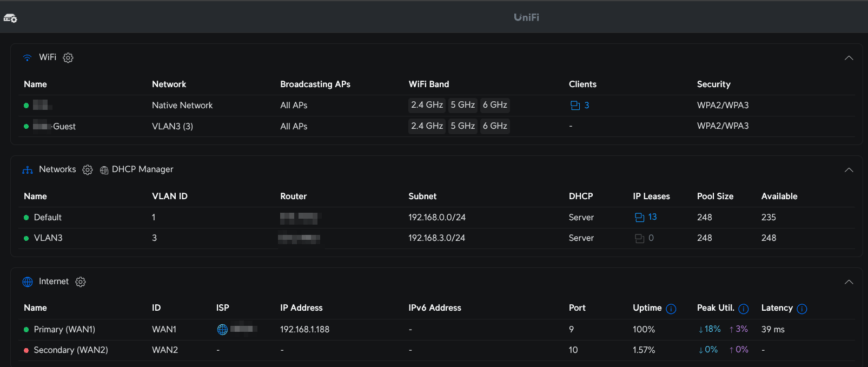Screen dimensions: 868x367
Task: Open Internet settings gear icon
Action: 80,282
